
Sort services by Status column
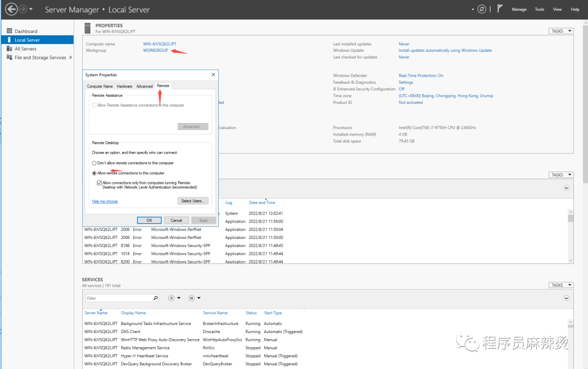click(251, 313)
